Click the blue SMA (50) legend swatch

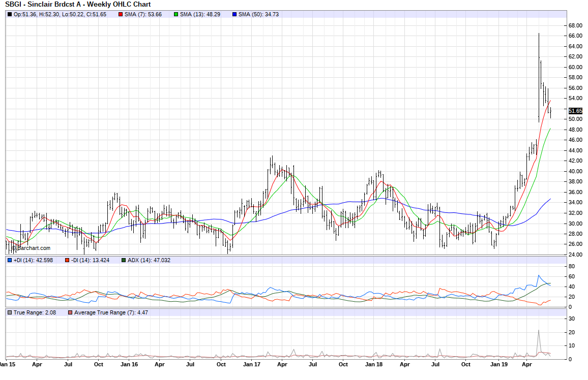(235, 15)
